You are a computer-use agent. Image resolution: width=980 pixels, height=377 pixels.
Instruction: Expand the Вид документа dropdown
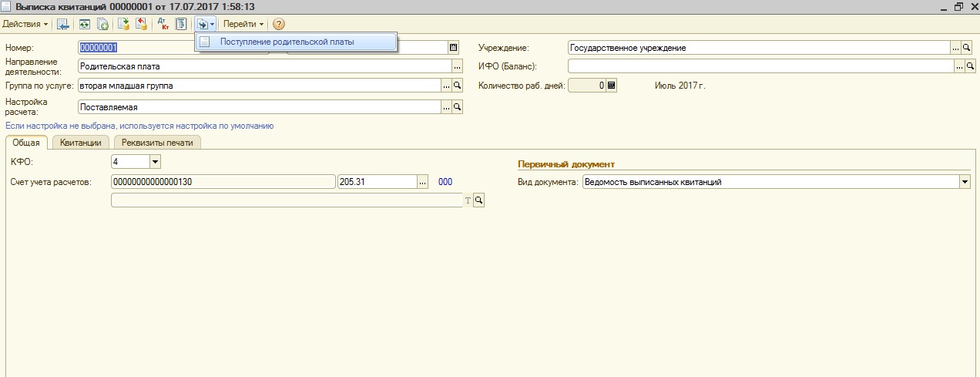point(965,182)
